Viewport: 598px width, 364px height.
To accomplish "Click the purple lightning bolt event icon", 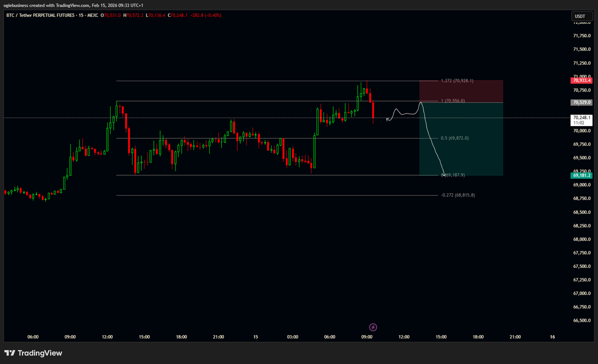I will pos(373,327).
